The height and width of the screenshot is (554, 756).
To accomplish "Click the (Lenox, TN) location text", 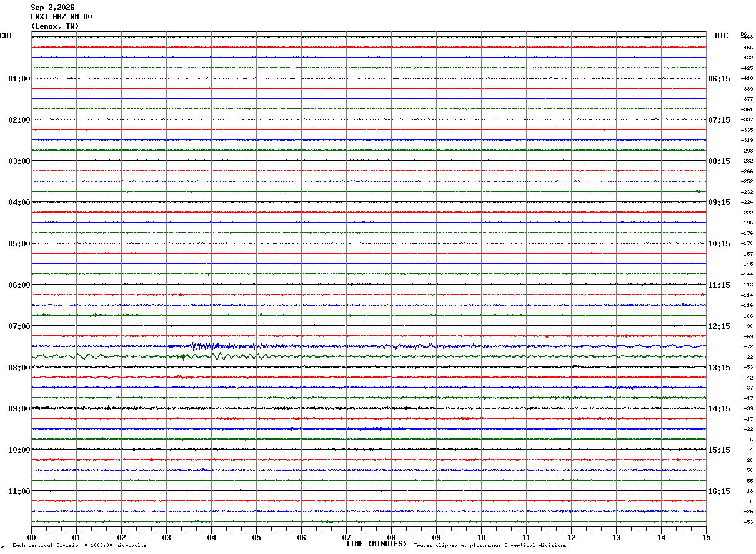I will click(x=55, y=26).
